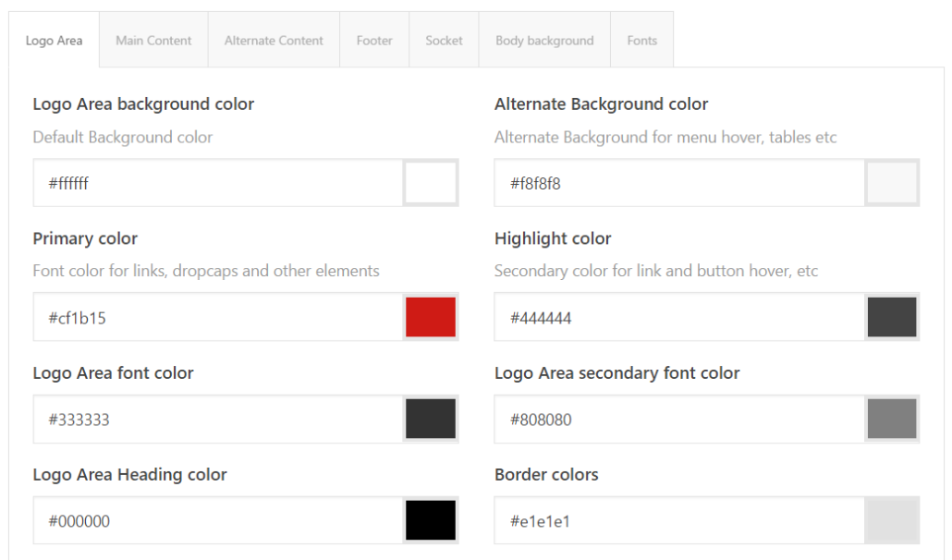952x560 pixels.
Task: Open the Socket color settings tab
Action: pos(444,40)
